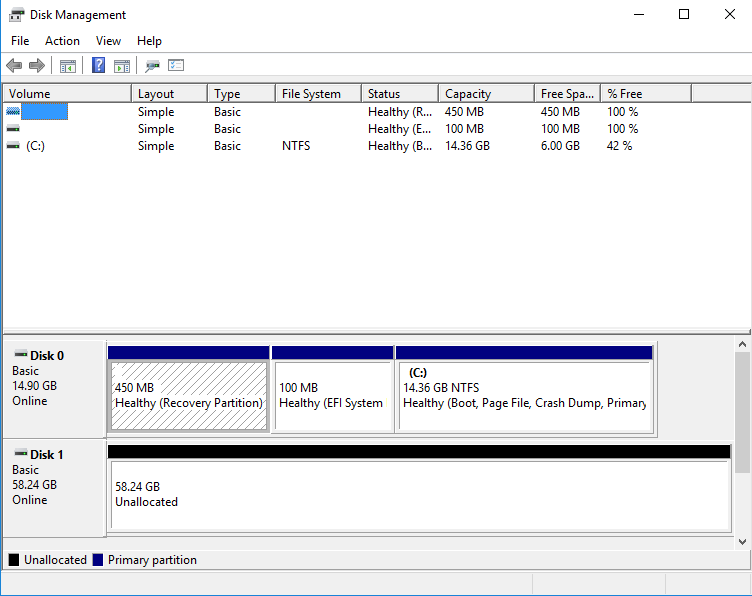
Task: Click the 14.36 GB capacity cell
Action: [x=467, y=146]
